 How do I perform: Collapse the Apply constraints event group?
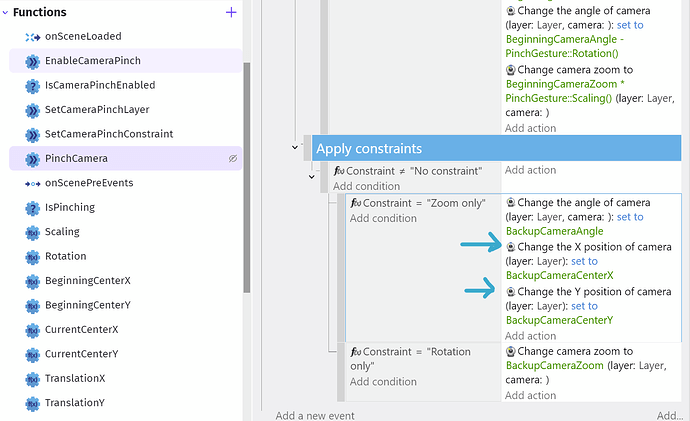coord(295,147)
